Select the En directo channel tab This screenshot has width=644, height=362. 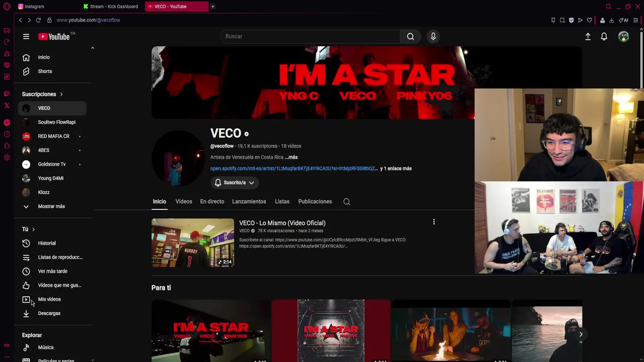click(212, 202)
